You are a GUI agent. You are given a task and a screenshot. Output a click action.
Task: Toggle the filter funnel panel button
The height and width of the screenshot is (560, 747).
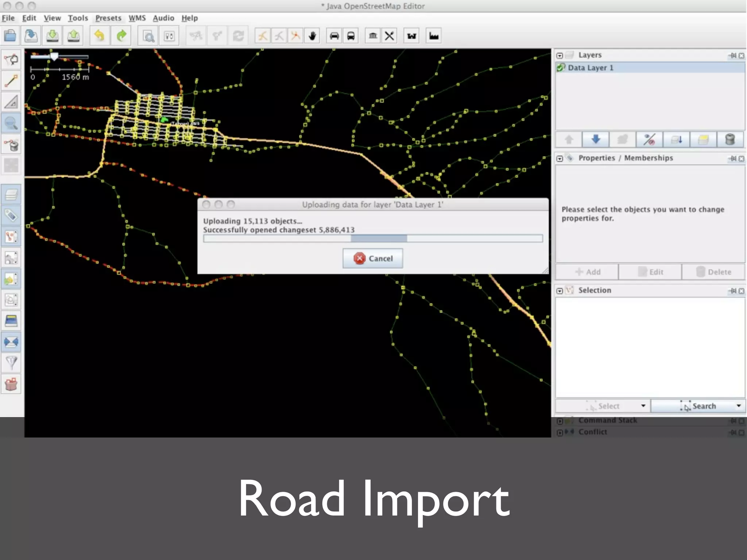tap(11, 362)
